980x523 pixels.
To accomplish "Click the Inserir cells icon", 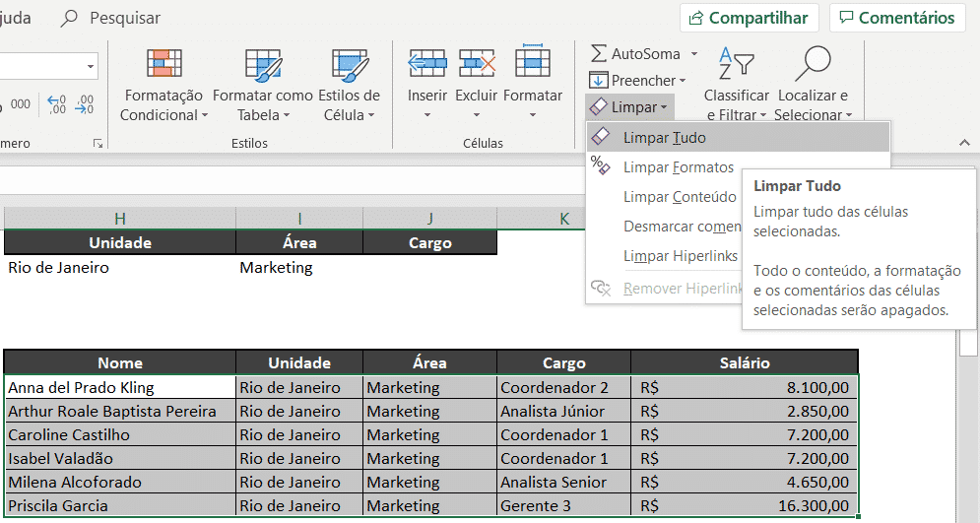I will coord(427,63).
